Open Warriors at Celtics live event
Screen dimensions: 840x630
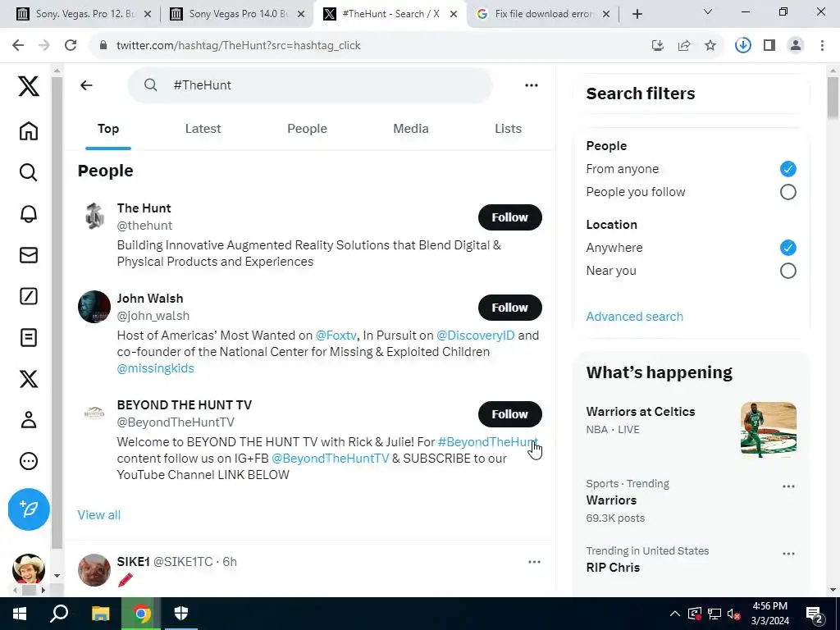tap(641, 412)
